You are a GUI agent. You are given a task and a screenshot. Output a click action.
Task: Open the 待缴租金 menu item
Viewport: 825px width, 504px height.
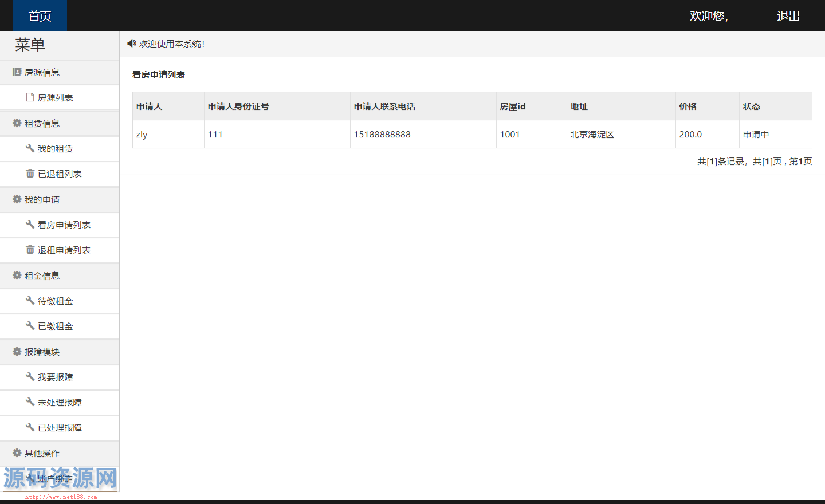60,301
